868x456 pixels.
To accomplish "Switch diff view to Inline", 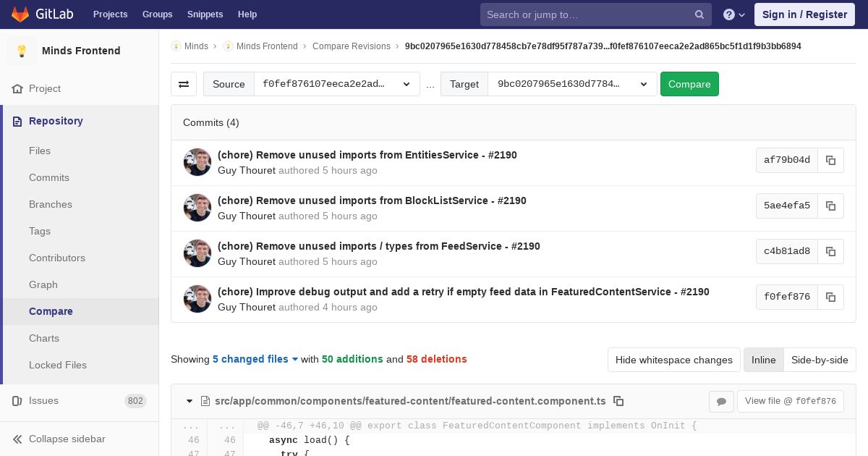I will coord(763,360).
